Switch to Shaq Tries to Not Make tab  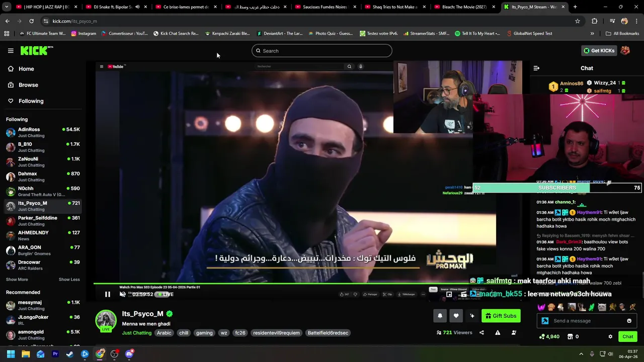coord(395,7)
